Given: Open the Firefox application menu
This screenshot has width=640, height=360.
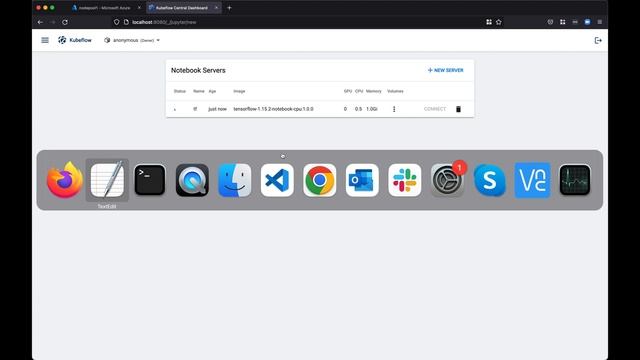Looking at the screenshot, I should point(600,22).
